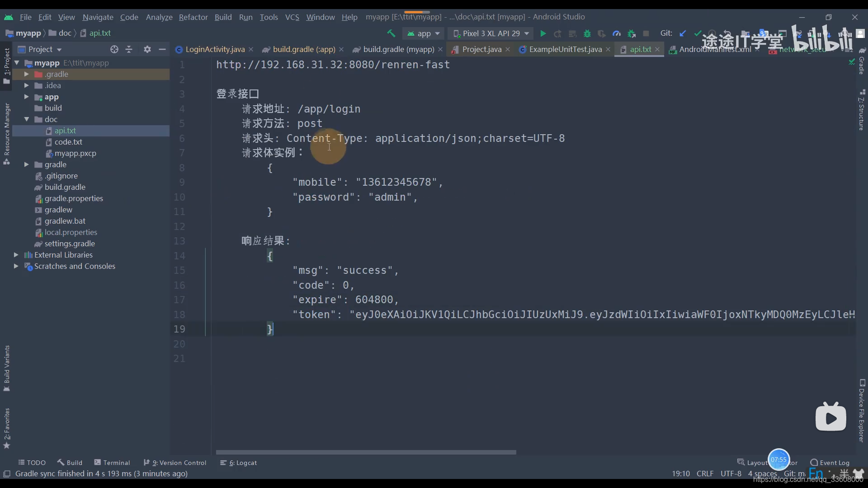Click UTF-8 encoding in status bar
This screenshot has width=868, height=488.
click(x=731, y=474)
